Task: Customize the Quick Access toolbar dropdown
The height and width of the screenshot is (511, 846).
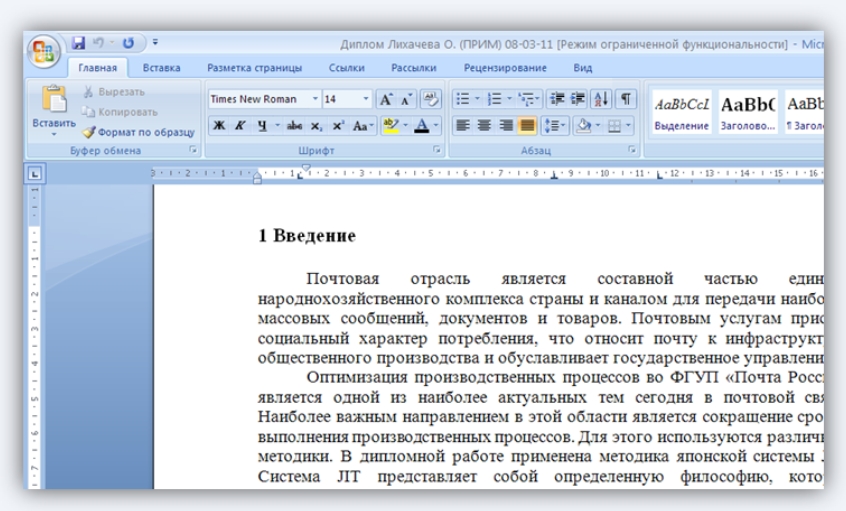Action: (x=155, y=42)
